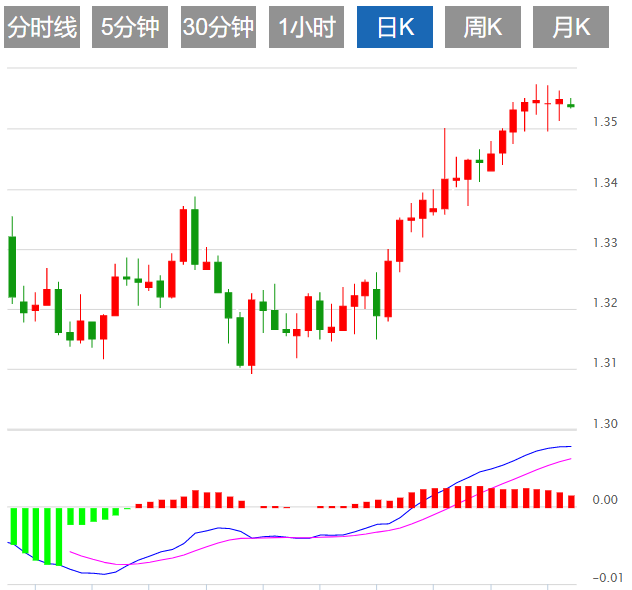Click the 1.31 price axis label
The image size is (632, 590).
(605, 363)
